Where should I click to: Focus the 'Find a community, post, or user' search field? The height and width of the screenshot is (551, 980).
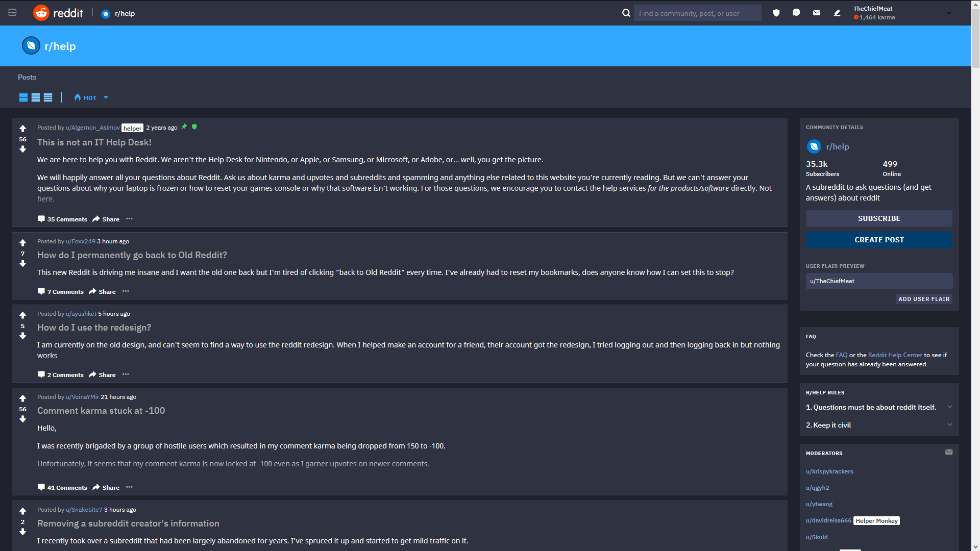[x=697, y=13]
